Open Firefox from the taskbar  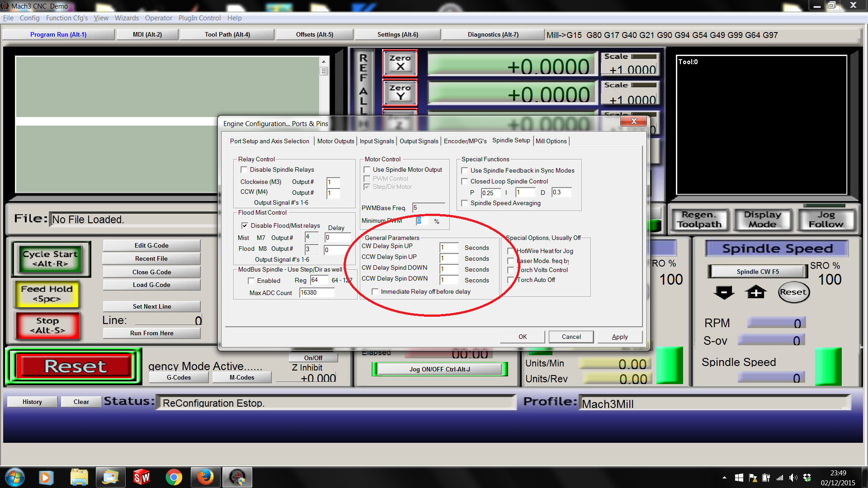205,477
